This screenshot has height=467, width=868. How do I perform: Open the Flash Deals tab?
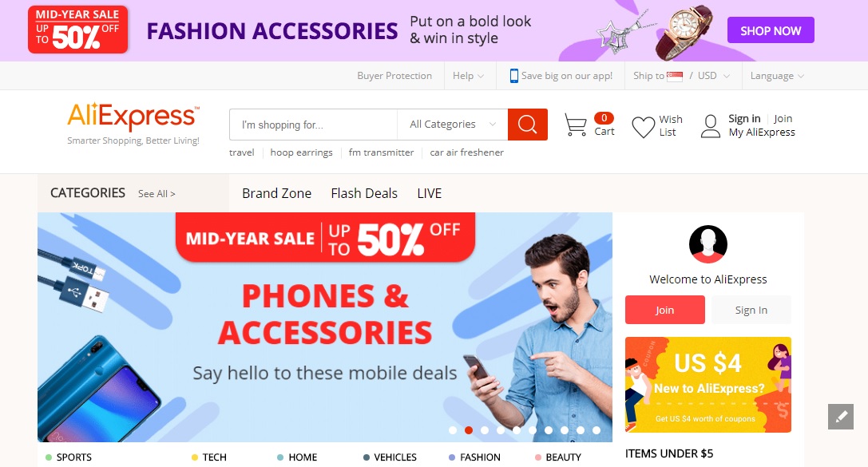364,193
